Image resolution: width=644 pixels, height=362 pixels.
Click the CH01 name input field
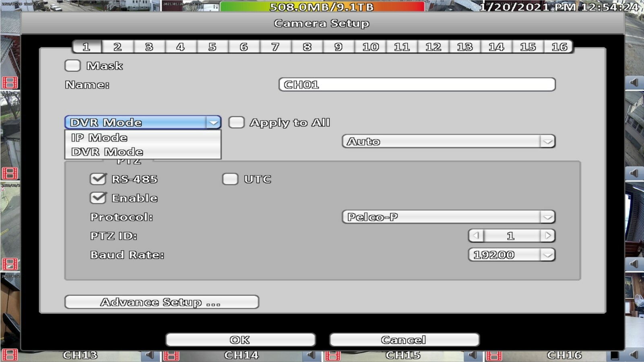[x=417, y=85]
